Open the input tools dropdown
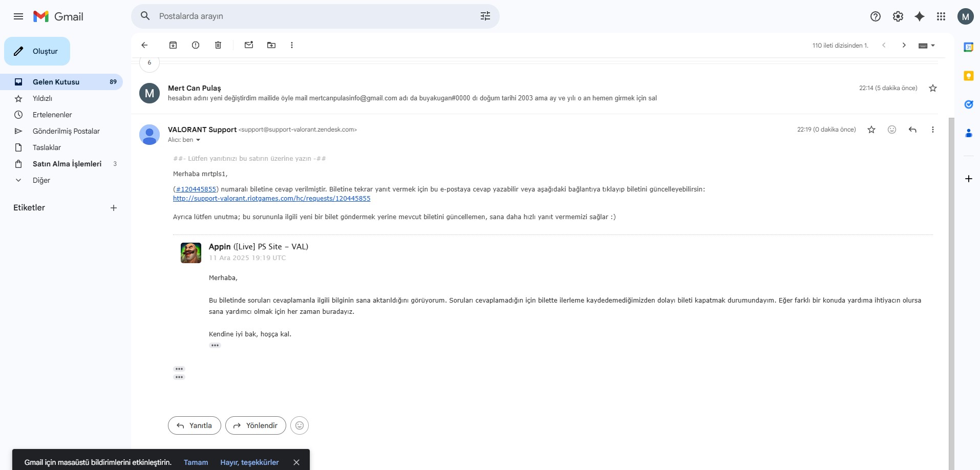Image resolution: width=980 pixels, height=470 pixels. (x=927, y=46)
